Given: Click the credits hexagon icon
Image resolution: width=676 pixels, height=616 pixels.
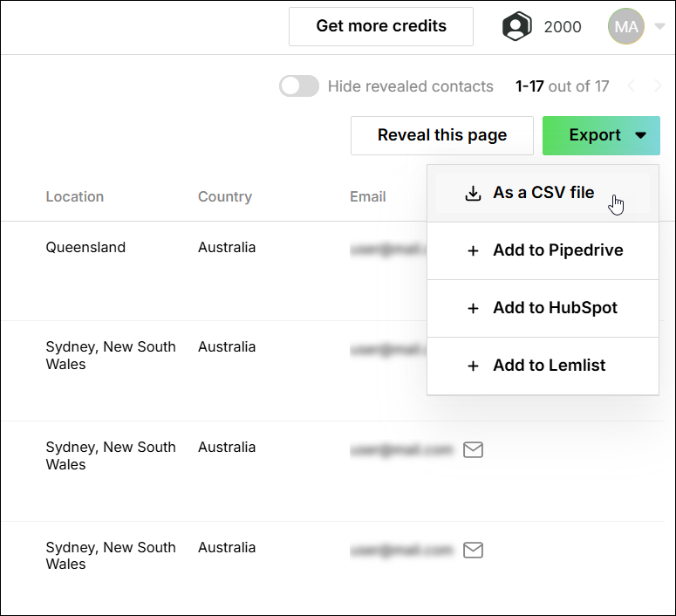Looking at the screenshot, I should point(517,26).
